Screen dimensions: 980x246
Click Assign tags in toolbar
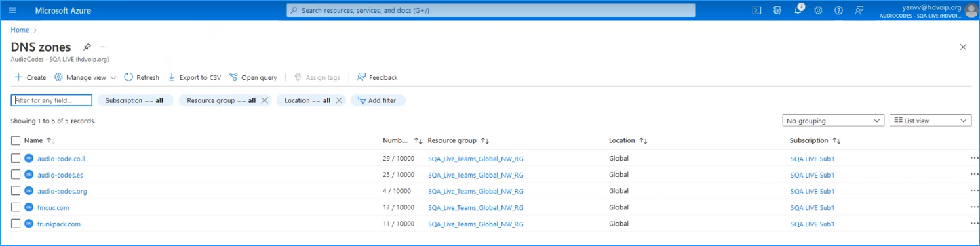(317, 77)
